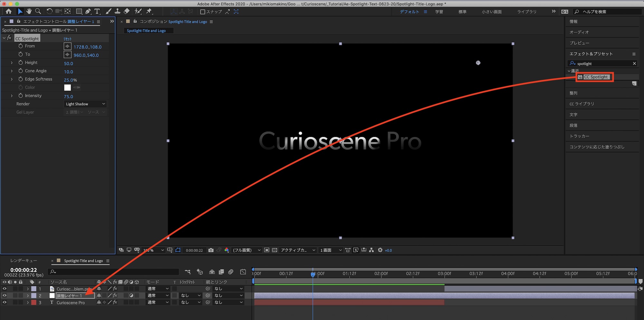Switch to the レンダーキュー tab
This screenshot has height=320, width=644.
coord(24,261)
